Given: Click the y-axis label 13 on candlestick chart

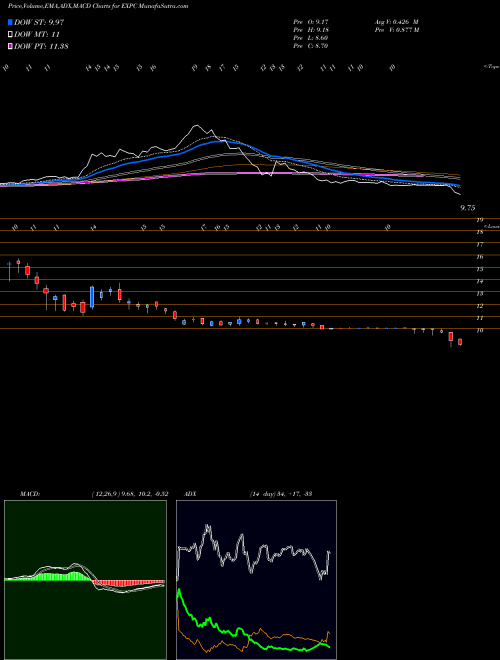Looking at the screenshot, I should [480, 293].
